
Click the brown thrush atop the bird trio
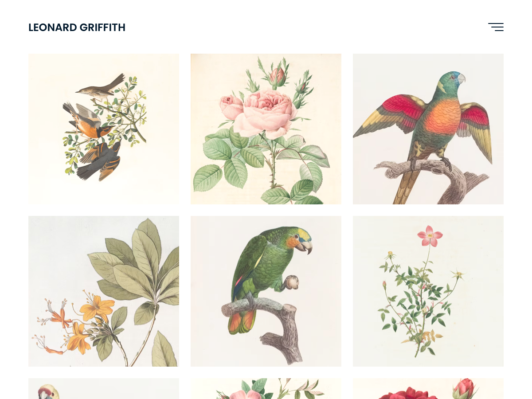pos(100,86)
